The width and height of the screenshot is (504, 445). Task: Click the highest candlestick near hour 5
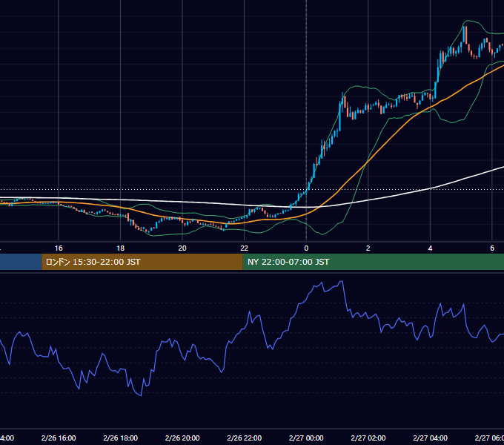point(465,35)
